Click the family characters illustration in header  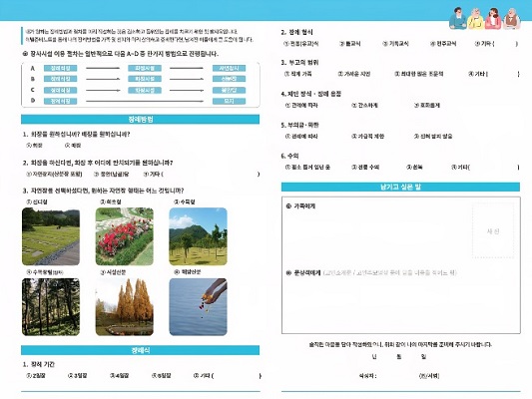point(485,19)
